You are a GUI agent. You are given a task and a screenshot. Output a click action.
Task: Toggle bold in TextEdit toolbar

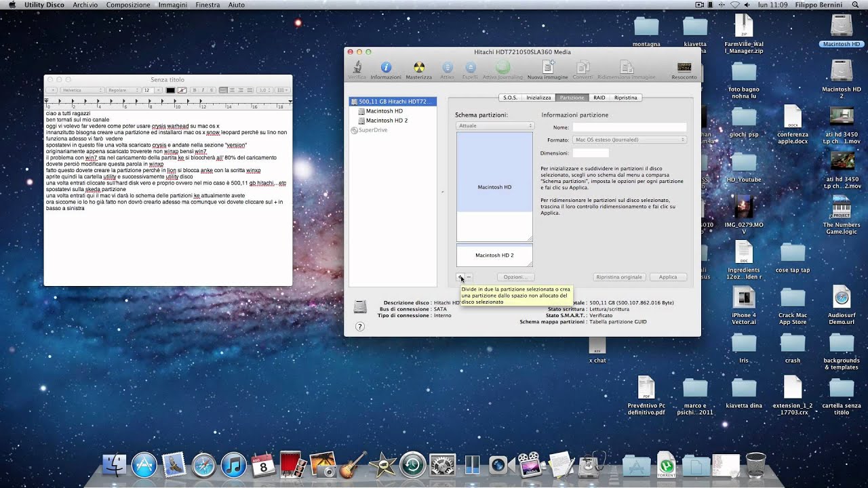(x=194, y=90)
